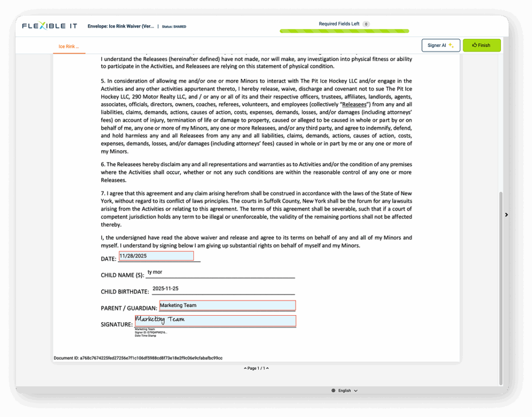
Task: Click the SIGNATURE box with Marketing Team
Action: click(215, 321)
